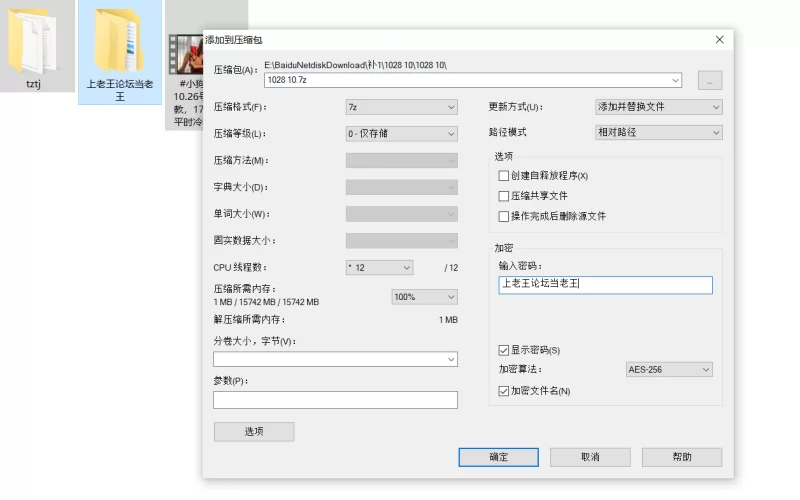Enable 压缩共享文件 checkbox

click(x=504, y=196)
